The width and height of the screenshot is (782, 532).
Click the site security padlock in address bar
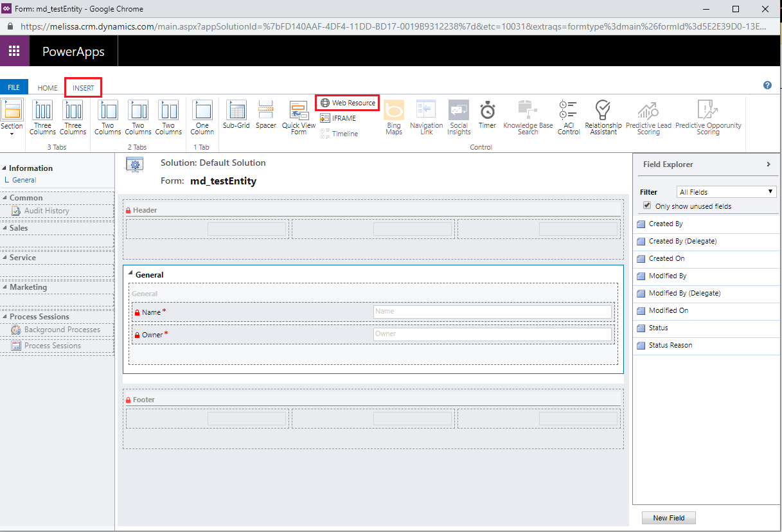10,26
